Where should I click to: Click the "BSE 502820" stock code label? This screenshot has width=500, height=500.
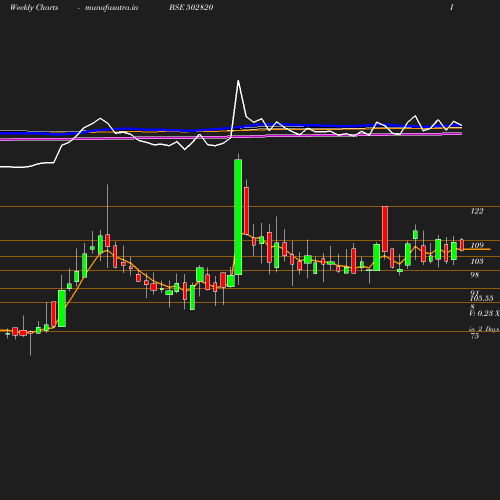[191, 7]
